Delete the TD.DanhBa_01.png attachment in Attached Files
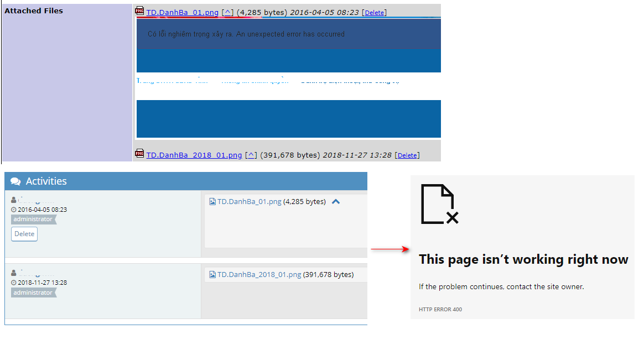 click(375, 13)
